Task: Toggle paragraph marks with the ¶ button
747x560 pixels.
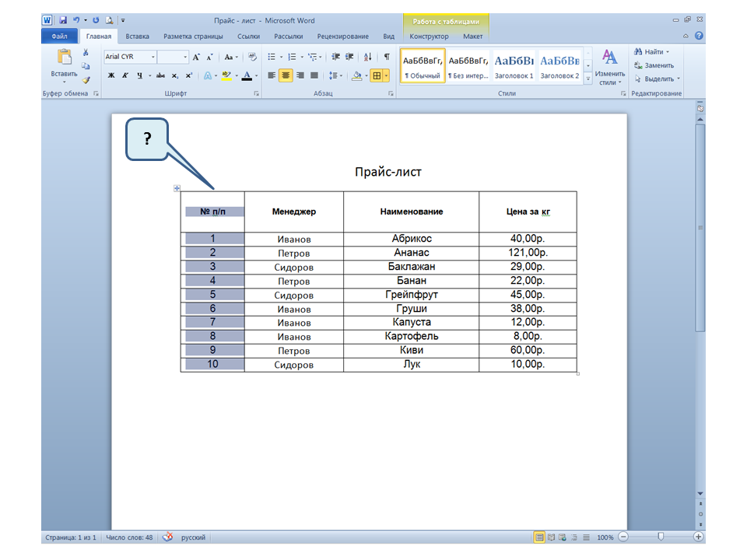Action: click(x=387, y=57)
